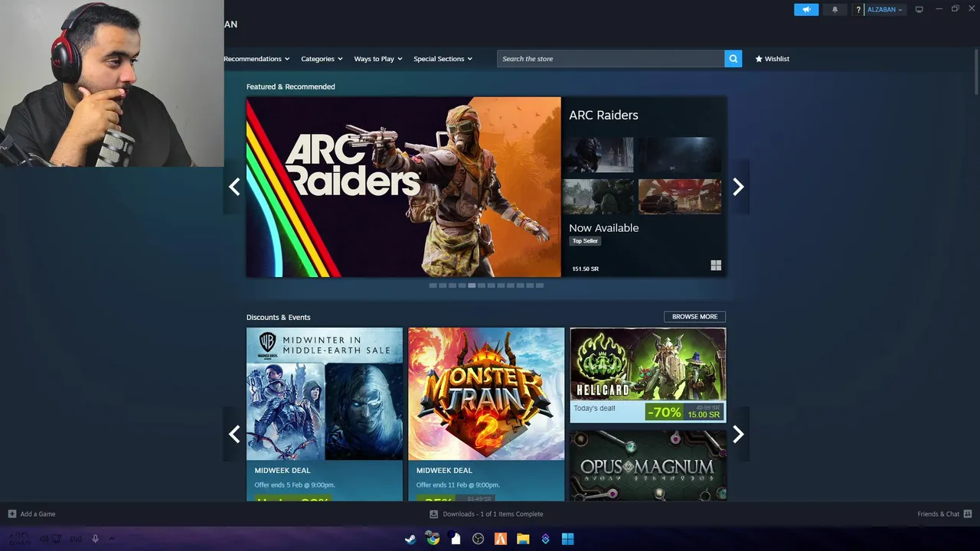Image resolution: width=980 pixels, height=551 pixels.
Task: Click the microphone icon in system tray
Action: pyautogui.click(x=96, y=539)
